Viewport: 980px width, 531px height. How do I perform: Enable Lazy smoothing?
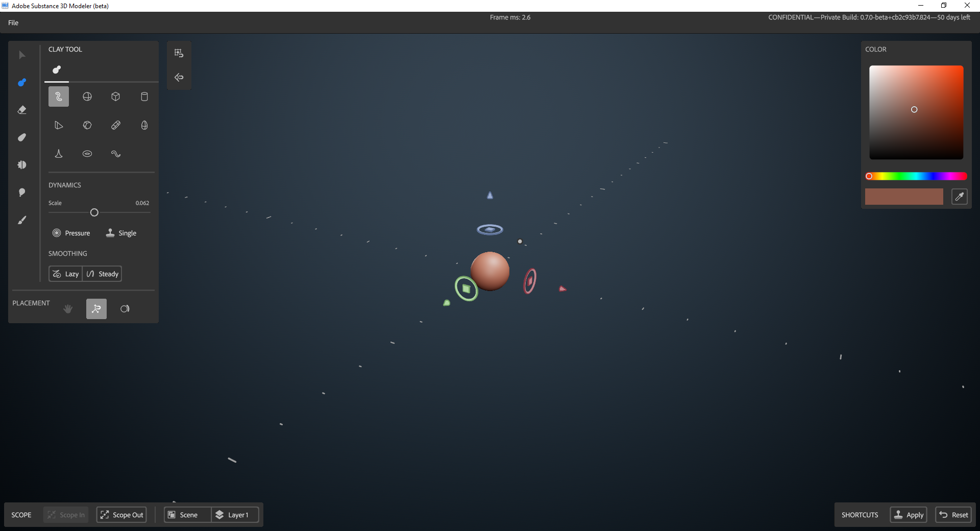66,274
